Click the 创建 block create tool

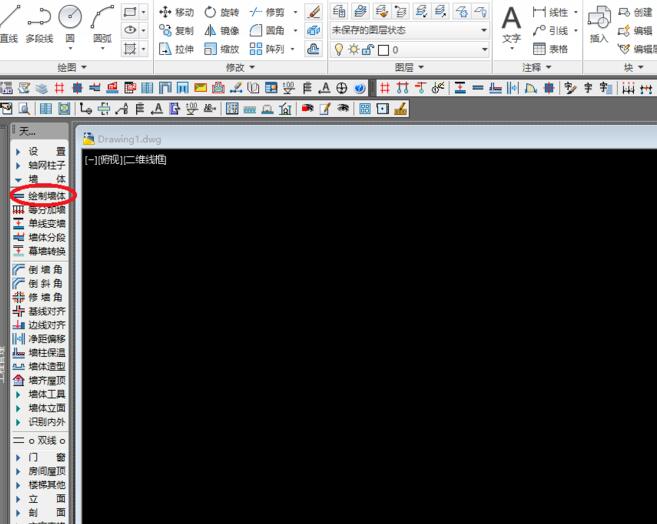[635, 12]
